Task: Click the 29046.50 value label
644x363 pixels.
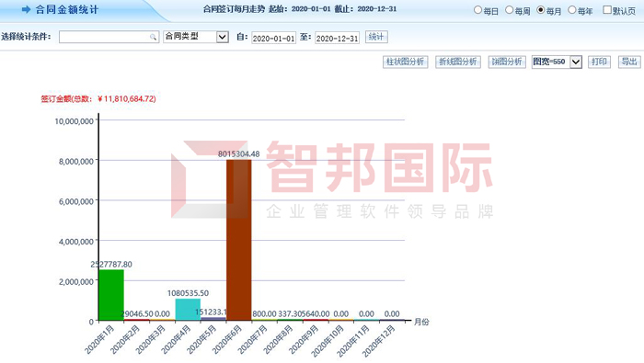Action: pos(137,313)
